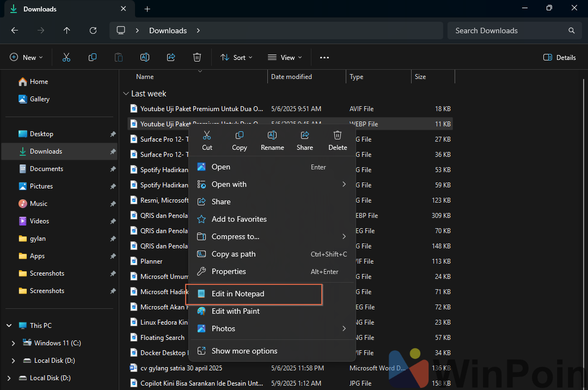This screenshot has height=390, width=588.
Task: Click the Downloads address bar segment
Action: [168, 31]
